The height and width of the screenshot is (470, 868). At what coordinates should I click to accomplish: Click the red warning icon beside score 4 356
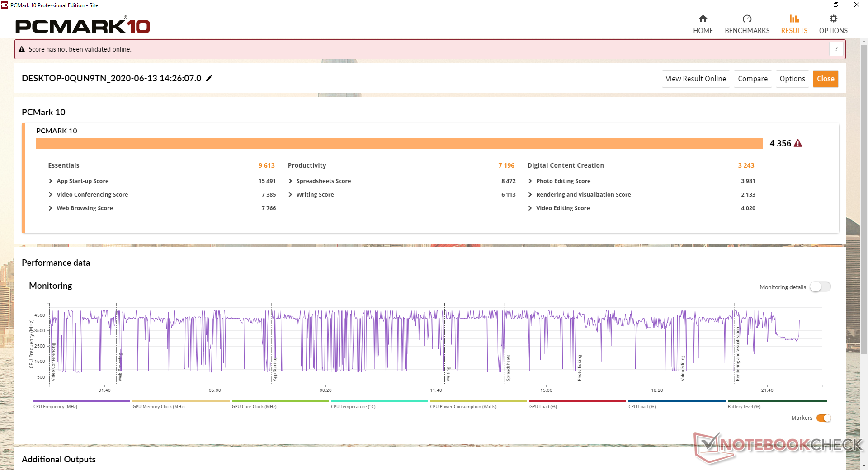(798, 143)
